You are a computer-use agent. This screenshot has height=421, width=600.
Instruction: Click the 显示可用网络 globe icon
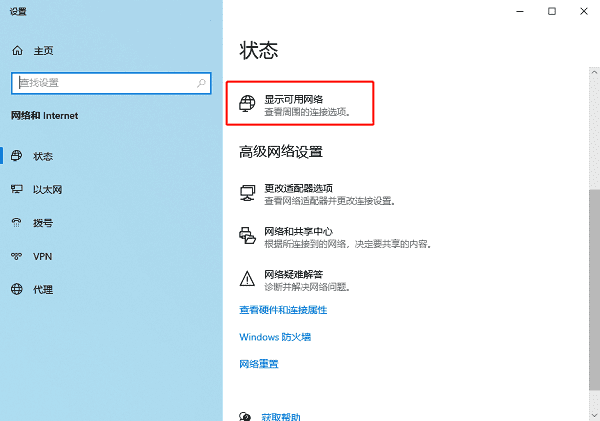point(247,103)
